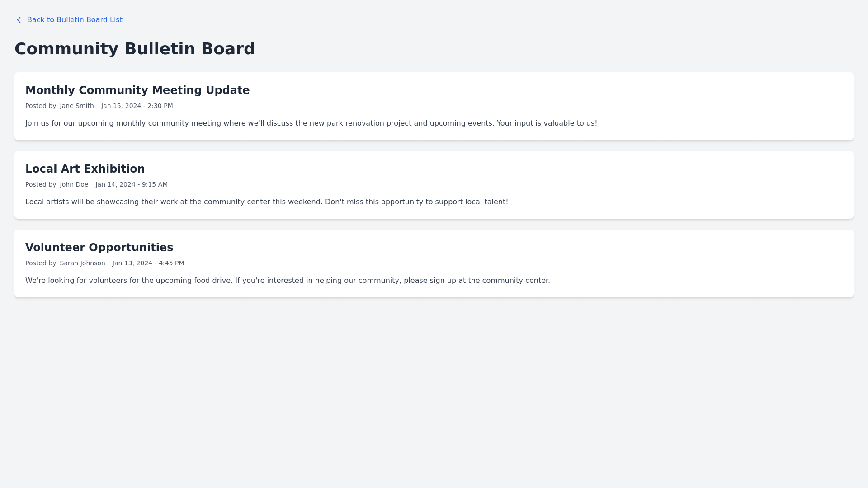868x488 pixels.
Task: Open the Volunteer Opportunities post title
Action: [x=99, y=248]
